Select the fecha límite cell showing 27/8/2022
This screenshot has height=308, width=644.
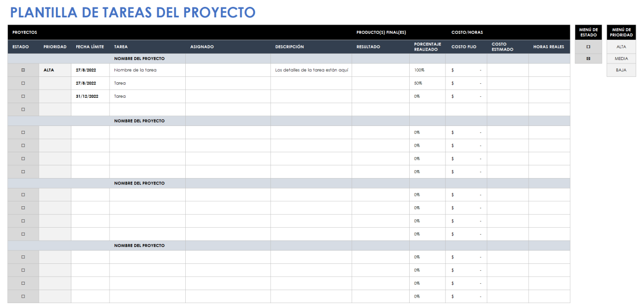click(x=85, y=70)
